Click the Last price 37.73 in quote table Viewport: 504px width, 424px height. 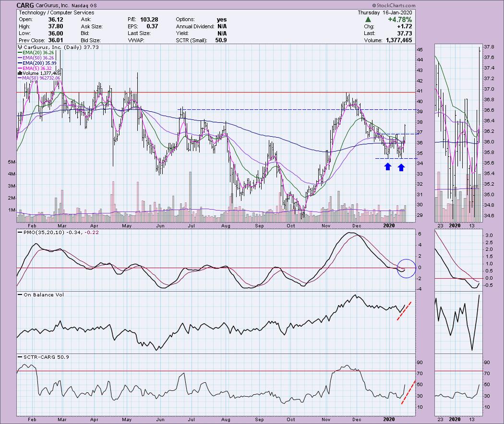(x=404, y=34)
